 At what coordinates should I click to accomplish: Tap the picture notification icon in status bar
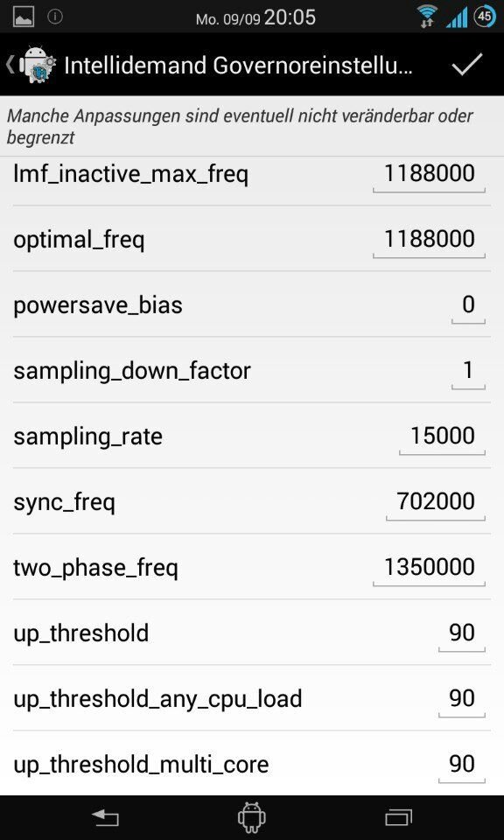click(24, 18)
